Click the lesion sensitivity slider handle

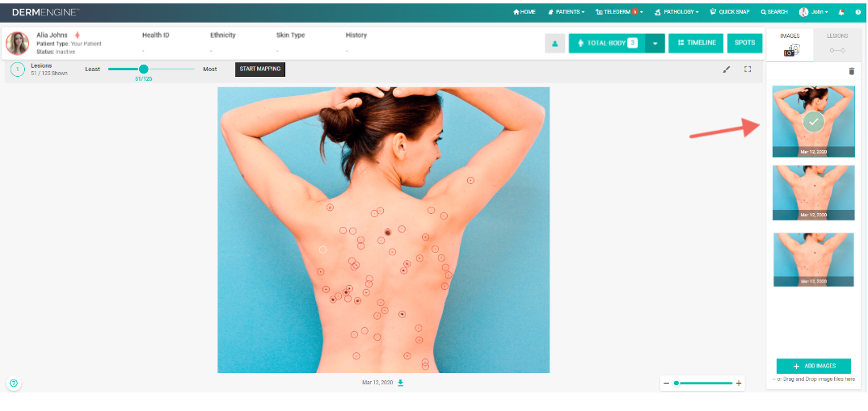143,69
